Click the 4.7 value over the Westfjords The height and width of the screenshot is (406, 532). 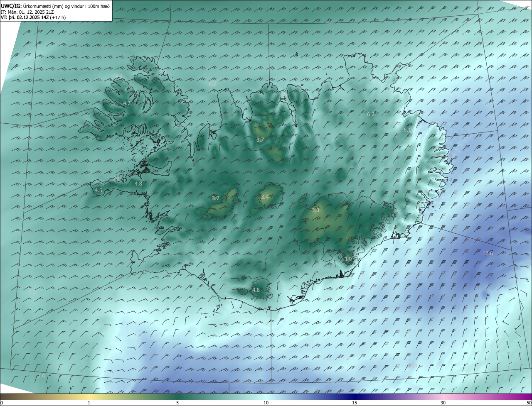[127, 103]
